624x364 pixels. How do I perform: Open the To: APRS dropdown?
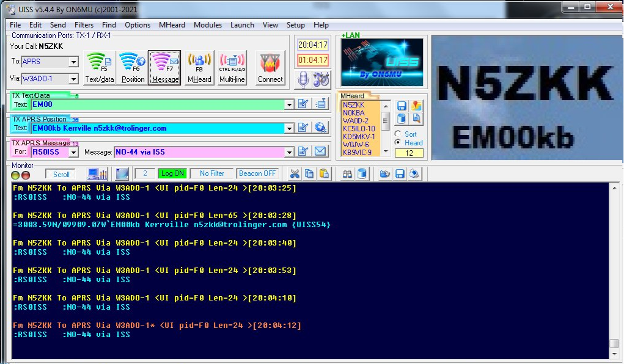(x=73, y=62)
